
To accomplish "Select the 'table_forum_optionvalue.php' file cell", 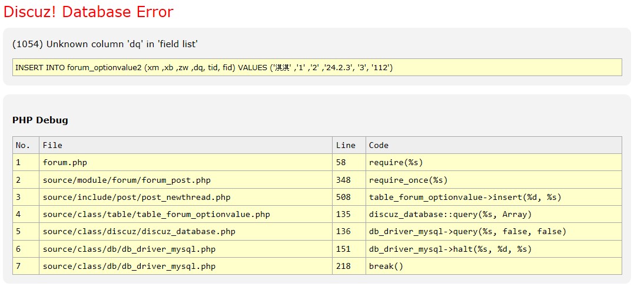I will click(185, 215).
